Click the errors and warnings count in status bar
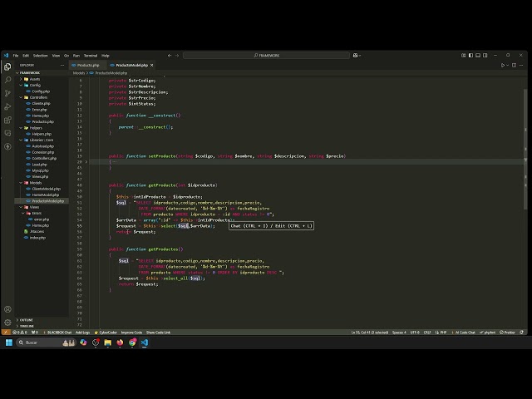This screenshot has width=532, height=399. 20,332
